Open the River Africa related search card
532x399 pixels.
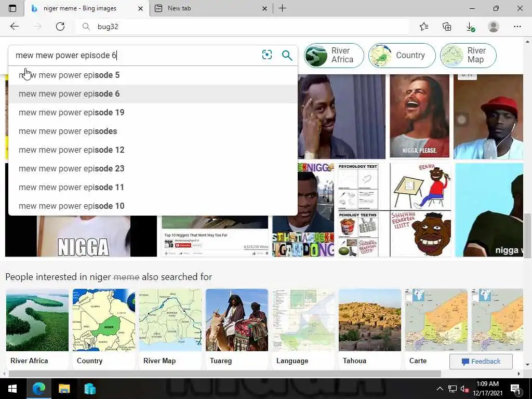coord(37,328)
